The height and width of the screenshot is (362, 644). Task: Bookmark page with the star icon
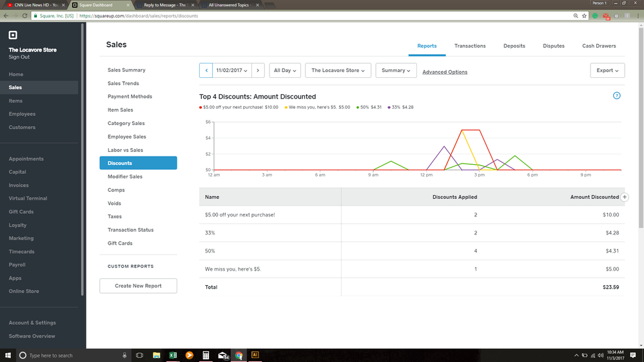pyautogui.click(x=585, y=15)
